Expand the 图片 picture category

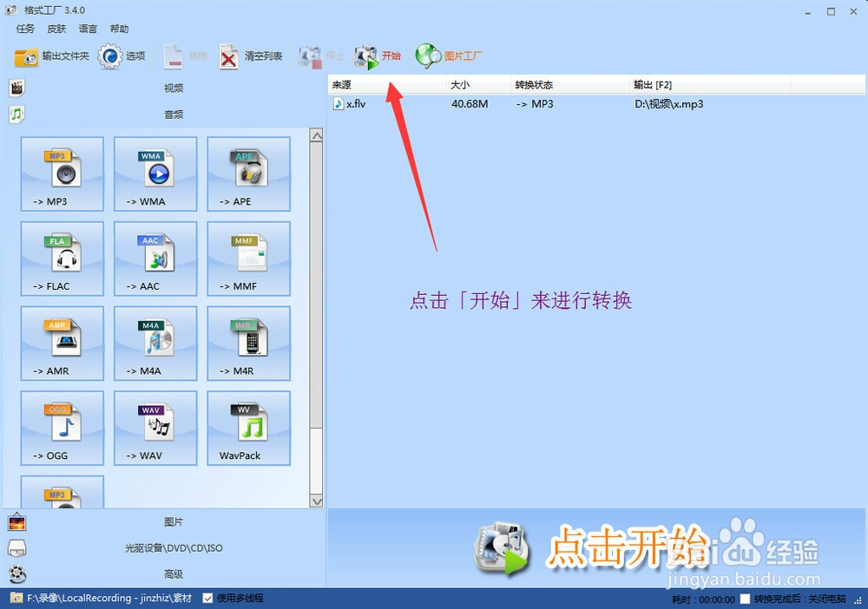pyautogui.click(x=172, y=521)
